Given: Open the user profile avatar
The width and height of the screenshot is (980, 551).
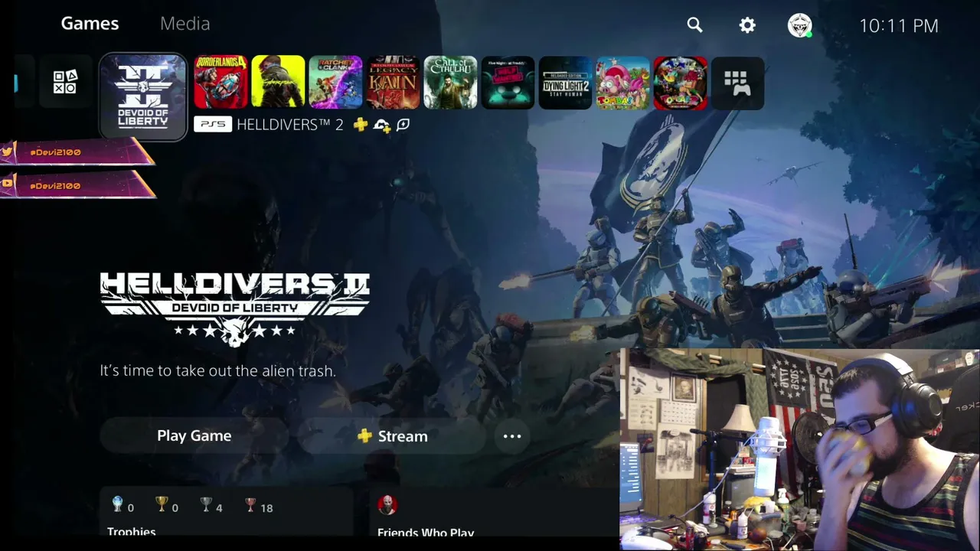Looking at the screenshot, I should 799,25.
